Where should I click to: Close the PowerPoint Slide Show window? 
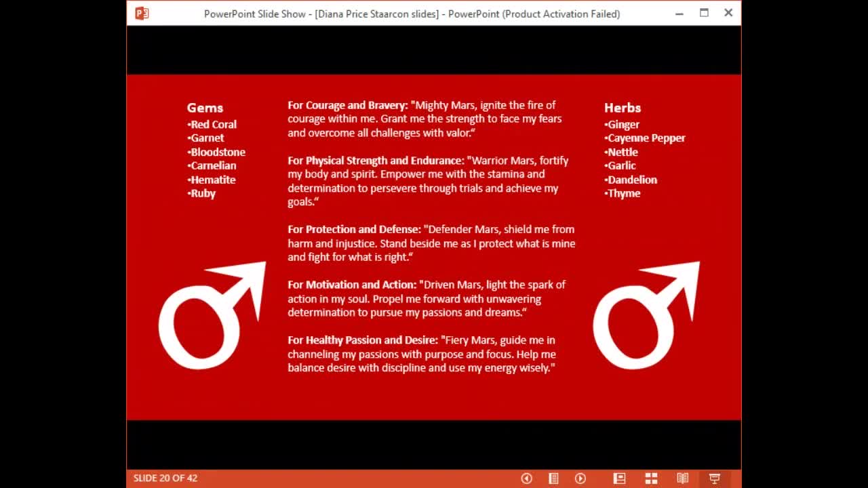click(x=728, y=13)
